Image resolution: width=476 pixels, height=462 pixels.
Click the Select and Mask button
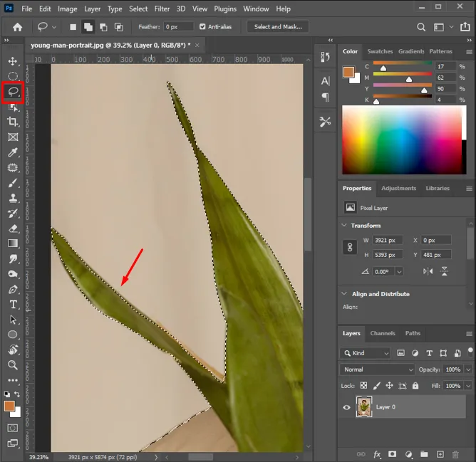click(277, 27)
